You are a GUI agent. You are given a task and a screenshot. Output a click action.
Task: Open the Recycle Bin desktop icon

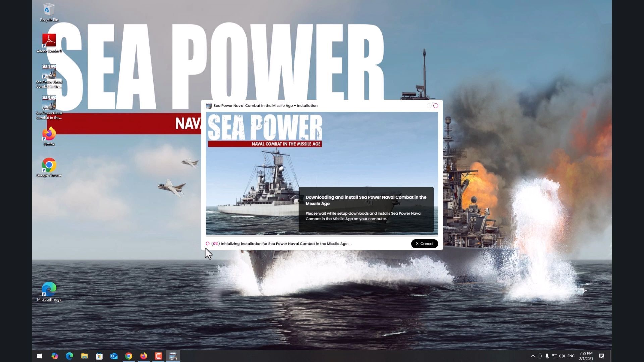coord(49,12)
